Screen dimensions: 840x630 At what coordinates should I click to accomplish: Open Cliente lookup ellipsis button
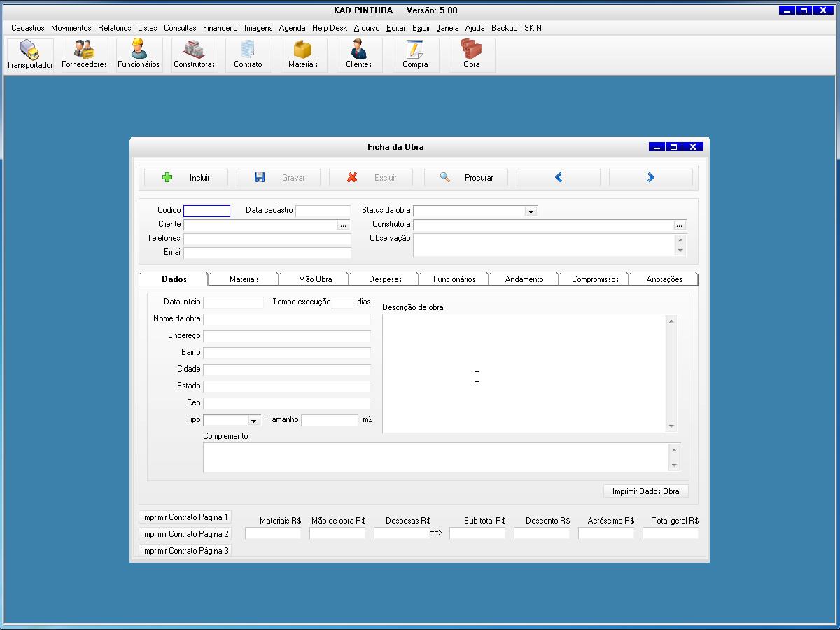pos(343,225)
